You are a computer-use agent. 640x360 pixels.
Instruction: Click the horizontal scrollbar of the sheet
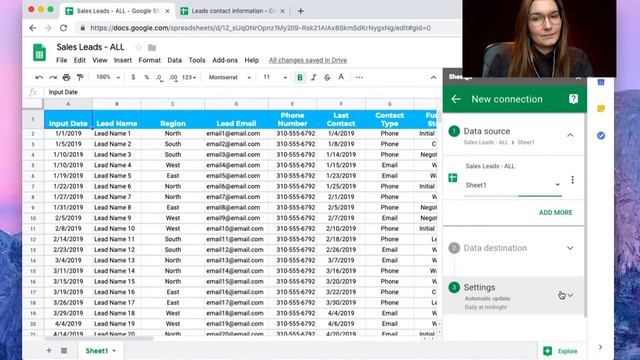pyautogui.click(x=99, y=338)
